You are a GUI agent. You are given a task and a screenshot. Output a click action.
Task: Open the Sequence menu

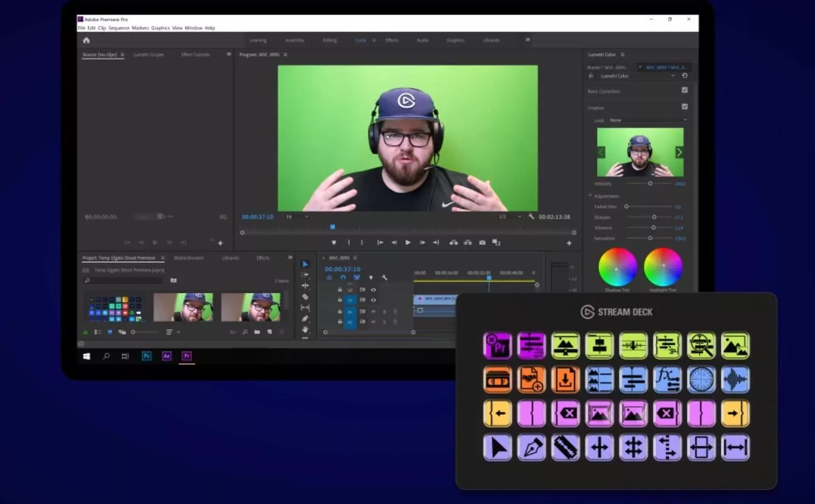point(118,28)
